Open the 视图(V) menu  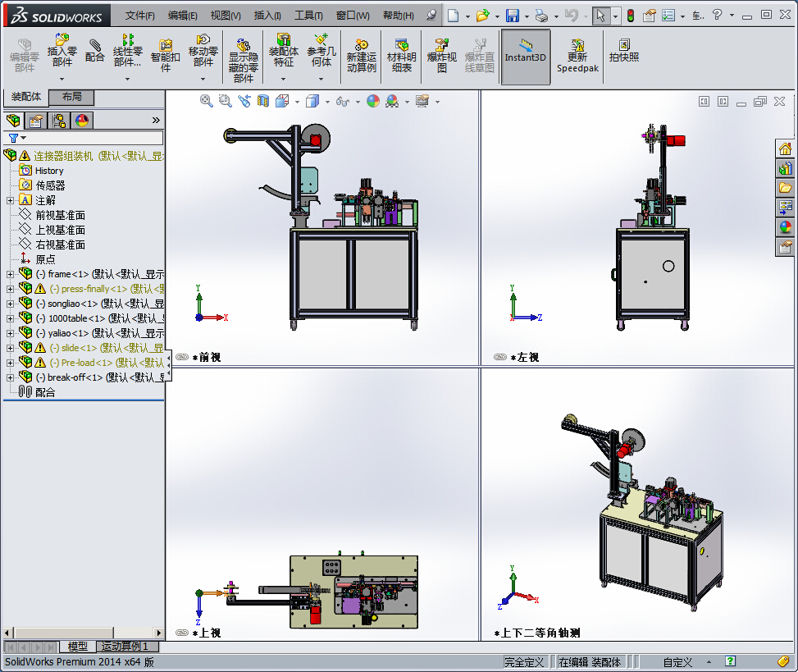226,16
